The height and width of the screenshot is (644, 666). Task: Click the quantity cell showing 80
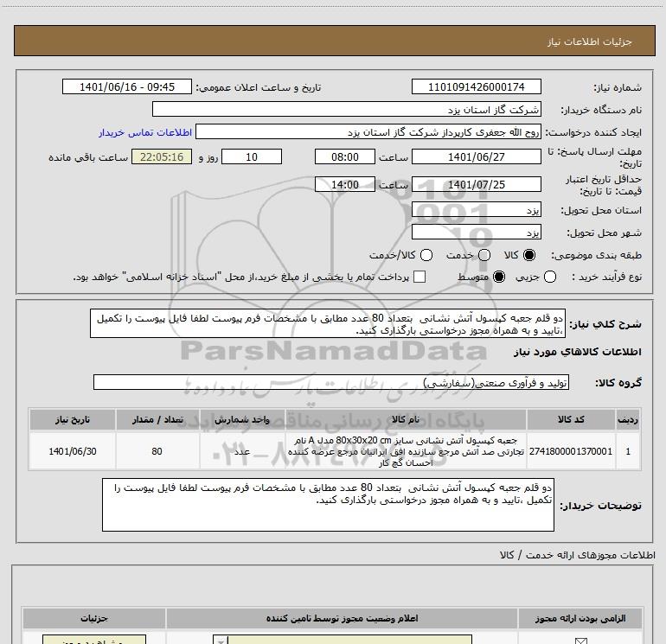[x=157, y=451]
